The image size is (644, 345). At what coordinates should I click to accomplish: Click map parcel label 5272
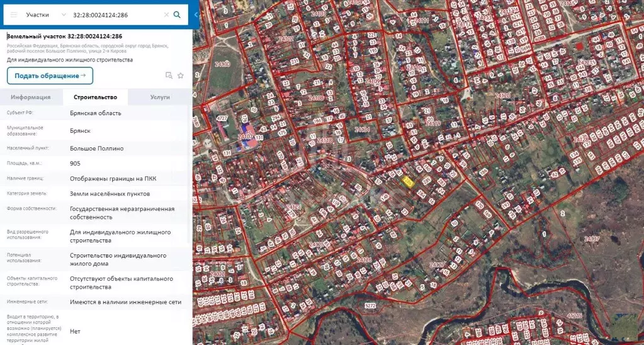point(370,305)
